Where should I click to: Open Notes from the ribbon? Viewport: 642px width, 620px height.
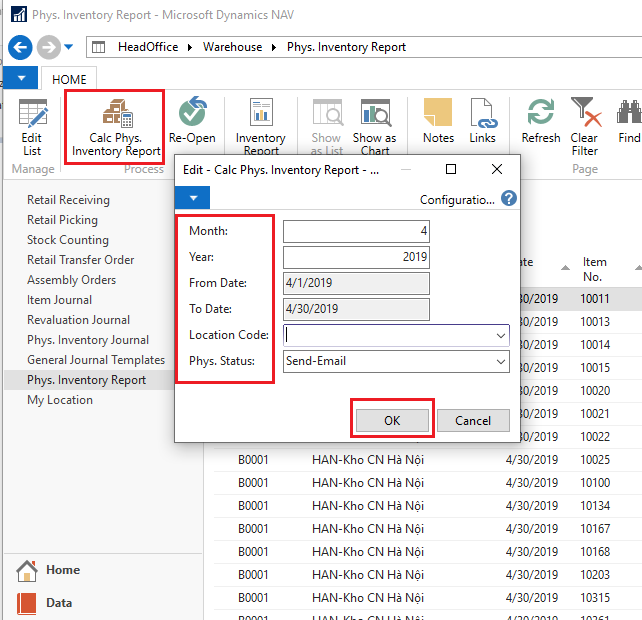pyautogui.click(x=438, y=120)
